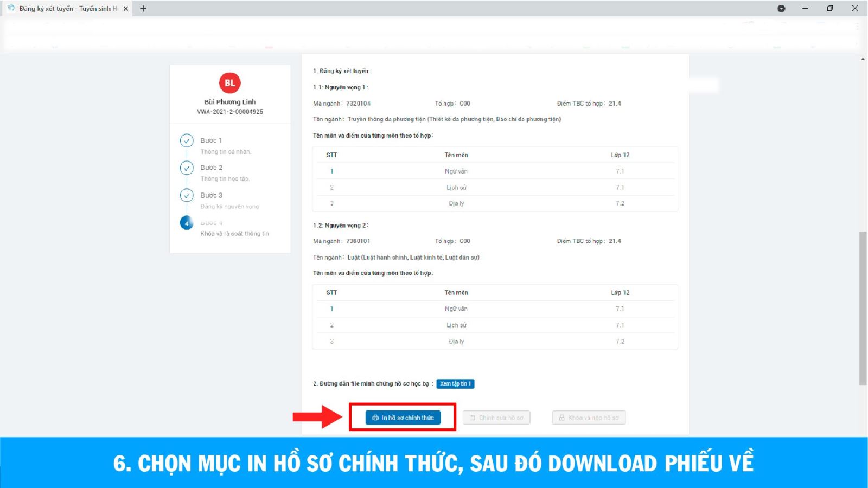Go to Thông tin học tập step
Screen dimensions: 868x488
pos(225,179)
